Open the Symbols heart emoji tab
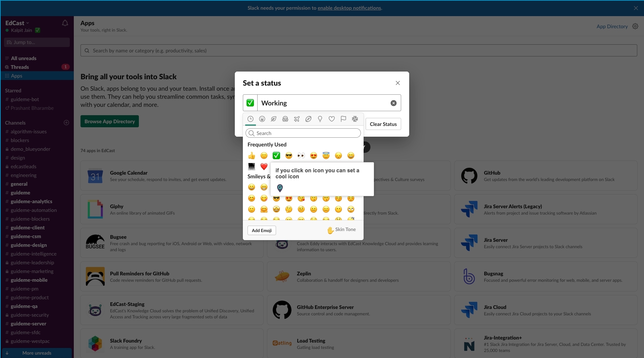This screenshot has width=644, height=358. coord(332,119)
